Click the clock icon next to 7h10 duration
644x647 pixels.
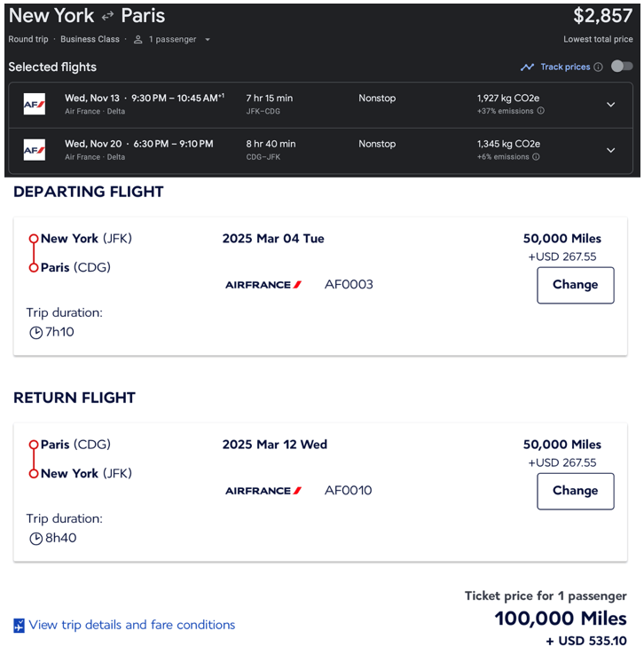35,332
